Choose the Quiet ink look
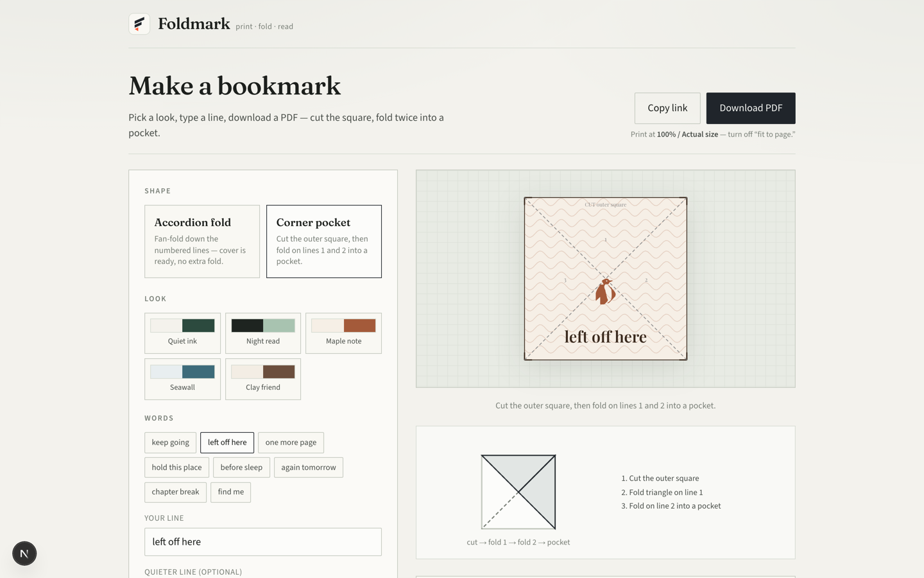Viewport: 924px width, 578px height. 182,333
